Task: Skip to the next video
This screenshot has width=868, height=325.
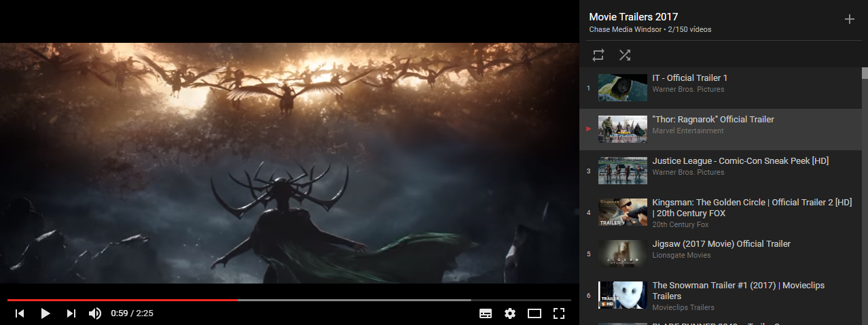Action: tap(71, 313)
